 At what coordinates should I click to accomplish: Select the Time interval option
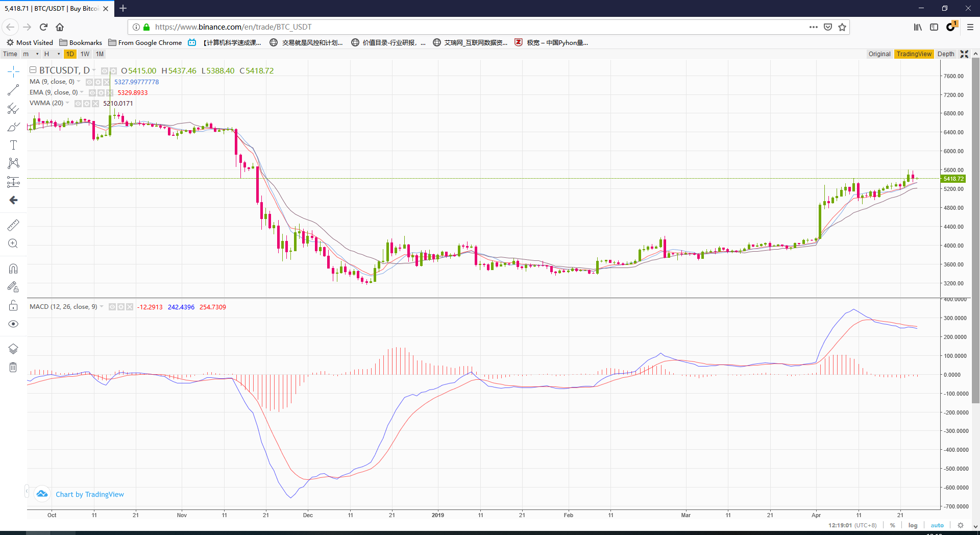pyautogui.click(x=10, y=54)
